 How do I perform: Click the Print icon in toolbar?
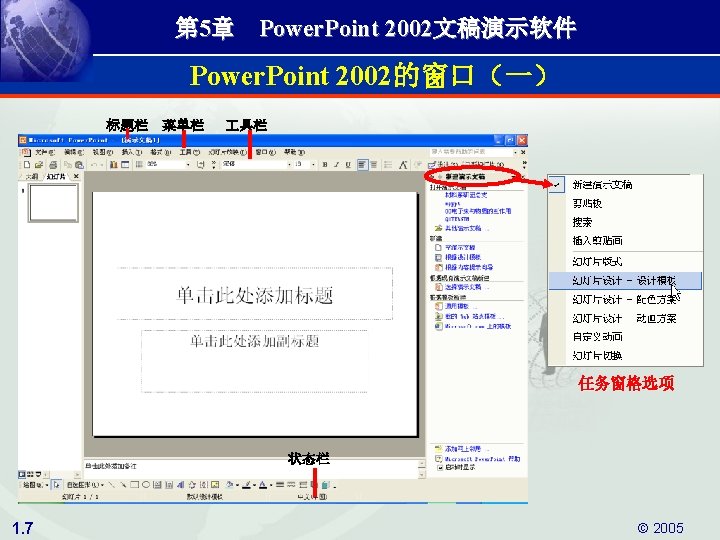(53, 164)
